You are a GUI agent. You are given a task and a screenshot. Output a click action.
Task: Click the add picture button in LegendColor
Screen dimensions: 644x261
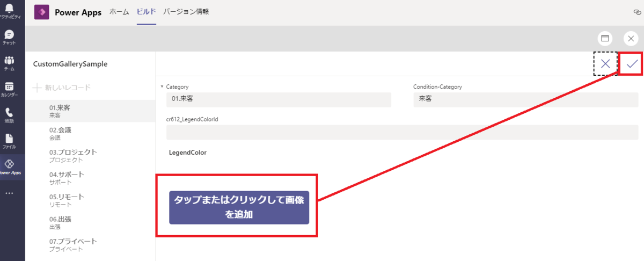tap(239, 207)
